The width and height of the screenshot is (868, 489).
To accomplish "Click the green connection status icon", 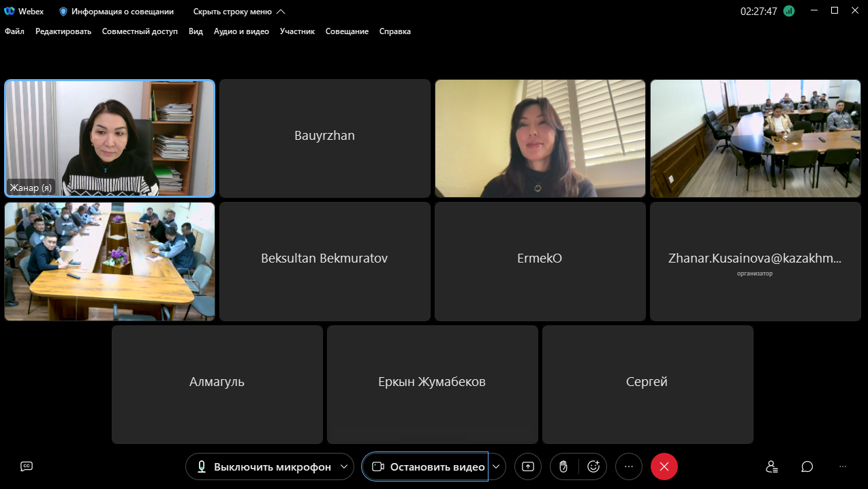I will click(789, 11).
